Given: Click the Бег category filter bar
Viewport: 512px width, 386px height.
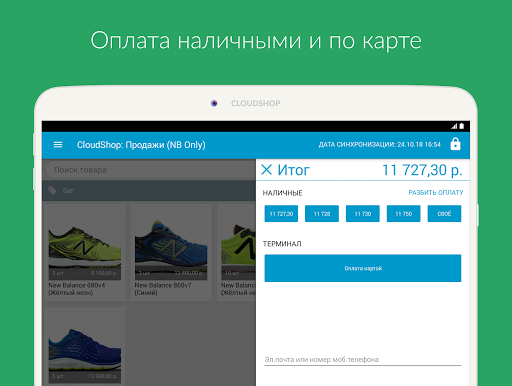Looking at the screenshot, I should (x=149, y=191).
